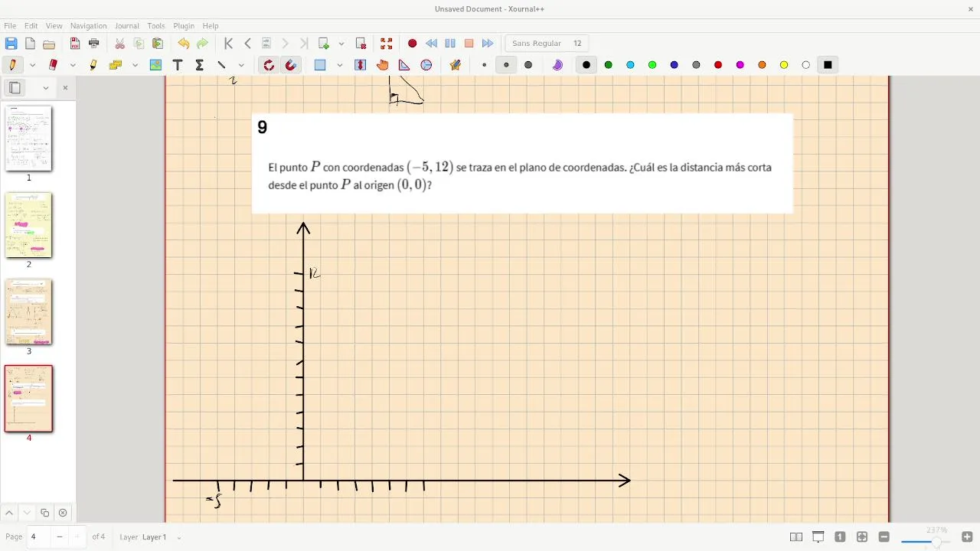Close the sidebar with its X button
The image size is (980, 551).
(65, 87)
